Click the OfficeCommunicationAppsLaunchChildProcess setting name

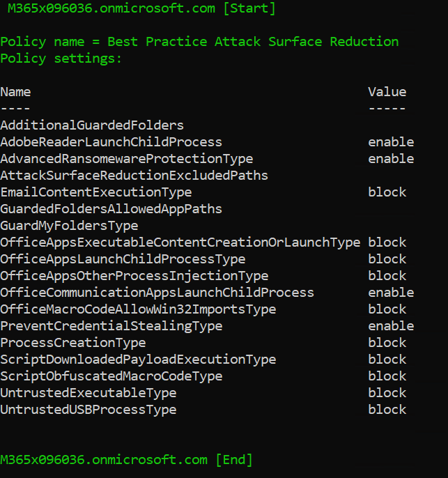157,293
